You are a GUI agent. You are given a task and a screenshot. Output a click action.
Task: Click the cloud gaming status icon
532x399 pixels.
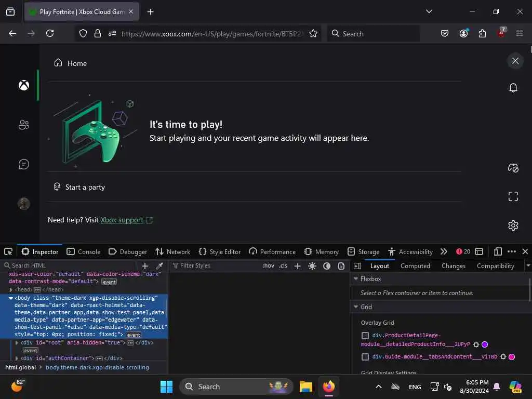[513, 168]
